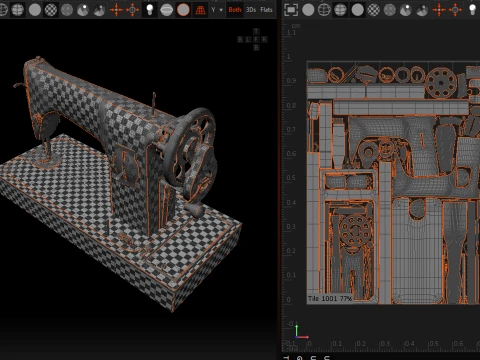480x360 pixels.
Task: Click the L left view button
Action: (248, 39)
